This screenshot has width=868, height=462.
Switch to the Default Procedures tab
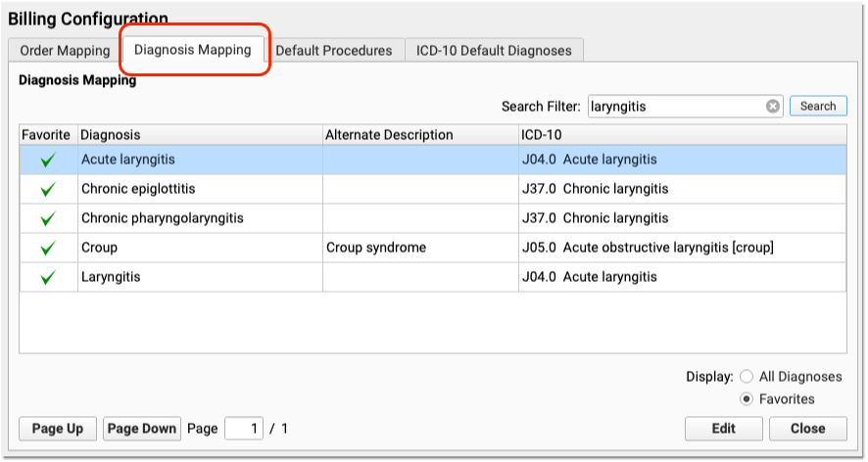334,50
